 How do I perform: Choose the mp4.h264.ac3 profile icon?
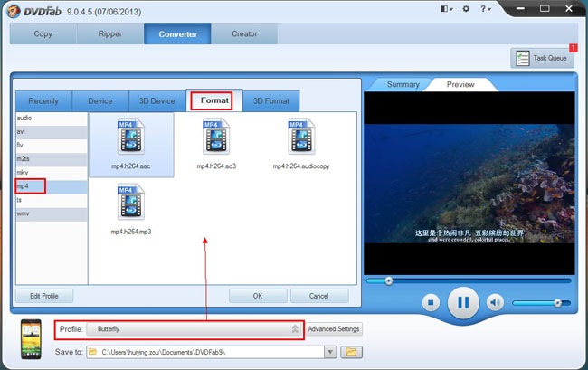tap(216, 137)
